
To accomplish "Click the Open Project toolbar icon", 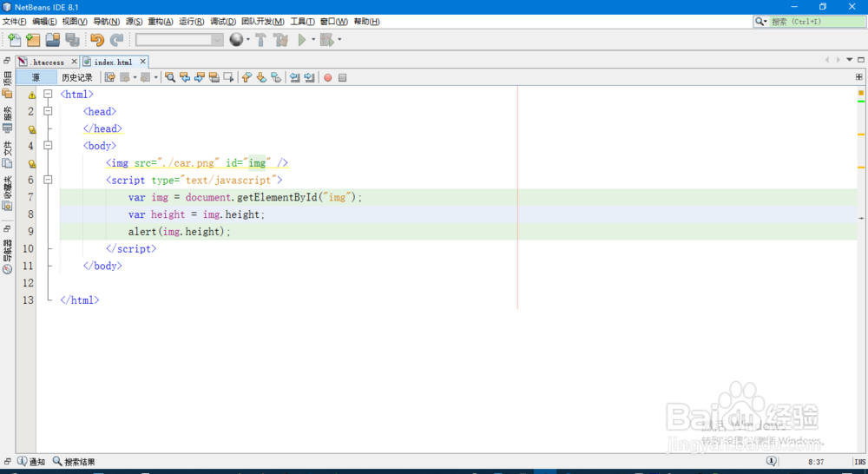I will point(53,40).
